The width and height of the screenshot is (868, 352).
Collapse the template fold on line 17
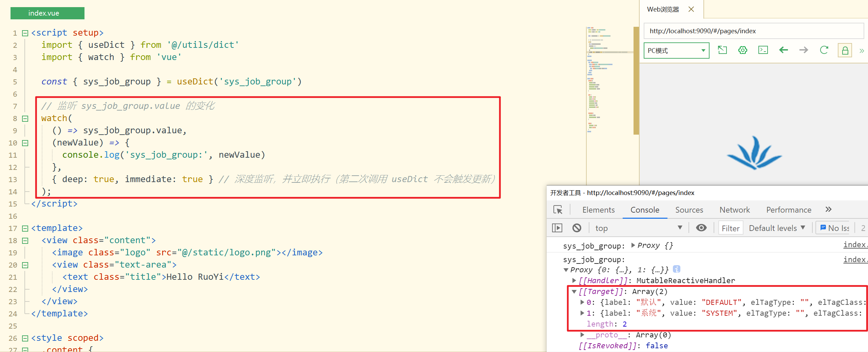point(25,228)
